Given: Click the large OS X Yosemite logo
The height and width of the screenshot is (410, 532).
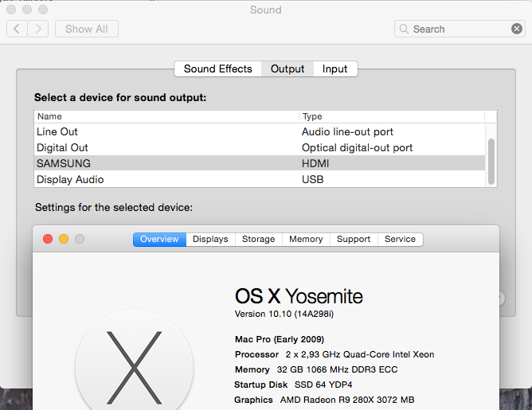Looking at the screenshot, I should pyautogui.click(x=134, y=365).
